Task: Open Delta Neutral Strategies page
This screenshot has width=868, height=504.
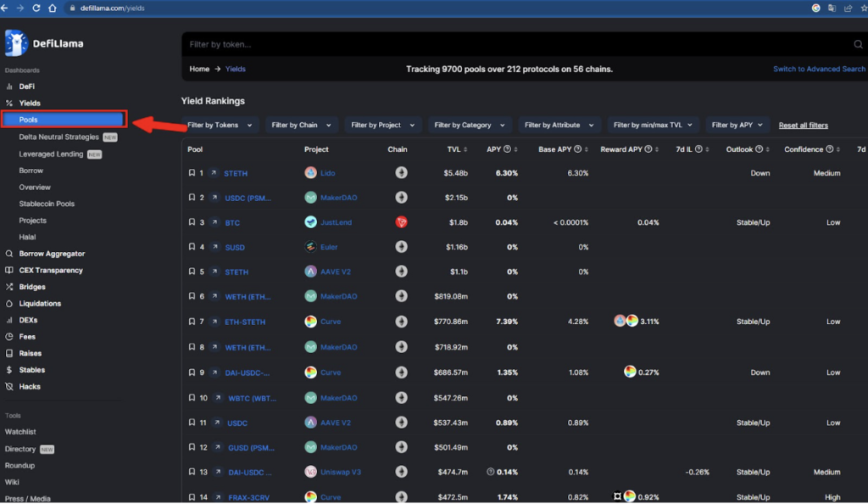Action: (58, 137)
